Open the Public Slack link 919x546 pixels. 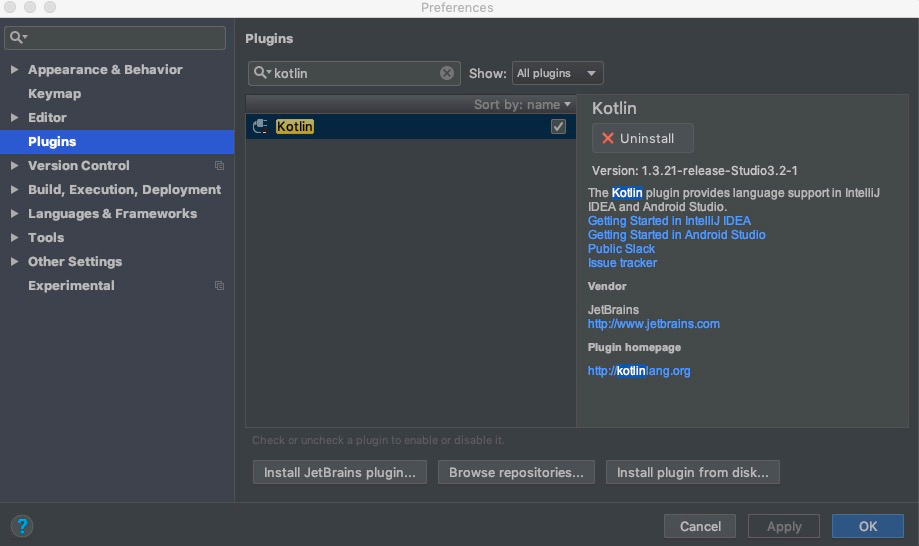621,249
